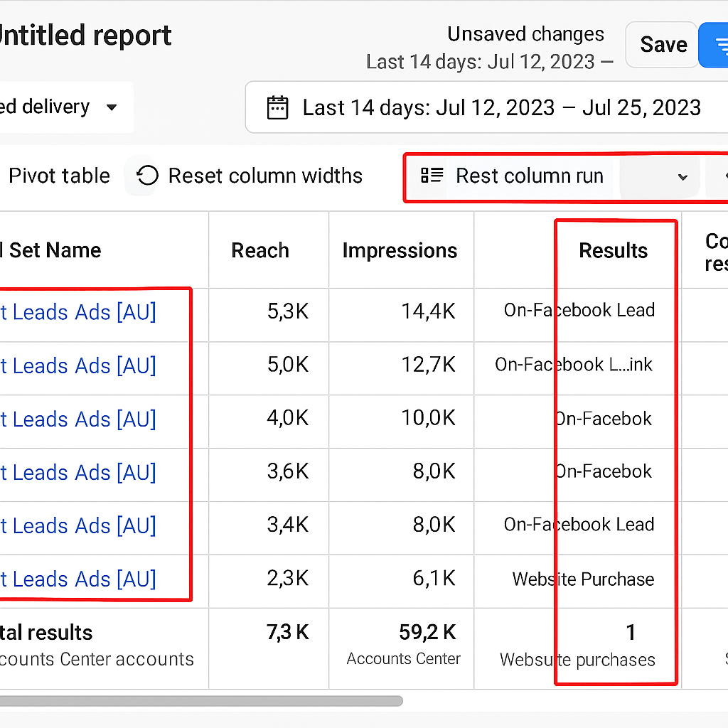Select the Pivot table view
The height and width of the screenshot is (728, 728).
[x=60, y=176]
